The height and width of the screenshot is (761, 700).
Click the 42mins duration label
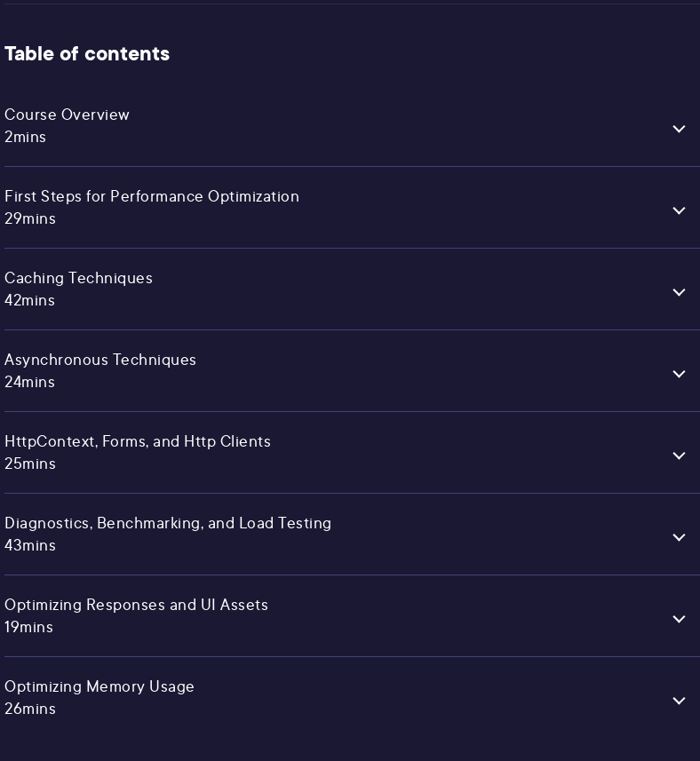coord(29,300)
